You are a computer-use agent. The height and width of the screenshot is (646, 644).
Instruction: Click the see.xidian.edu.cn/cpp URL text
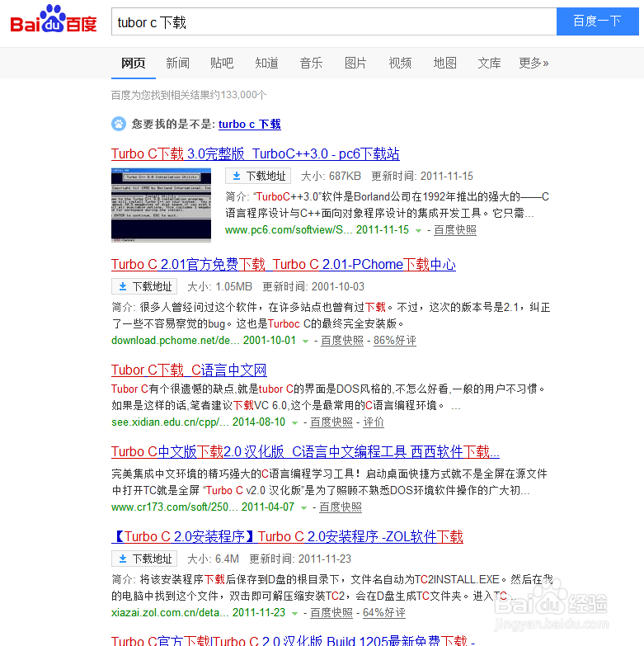point(170,422)
